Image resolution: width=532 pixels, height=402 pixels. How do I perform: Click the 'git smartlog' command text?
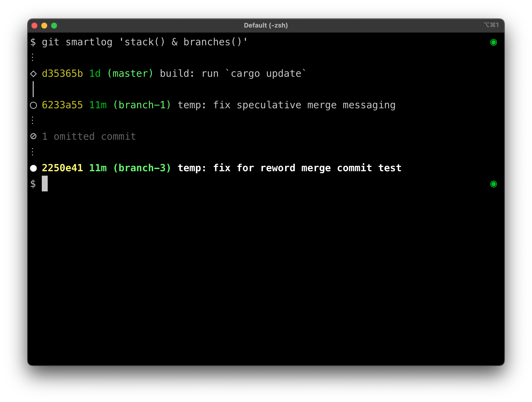(77, 42)
